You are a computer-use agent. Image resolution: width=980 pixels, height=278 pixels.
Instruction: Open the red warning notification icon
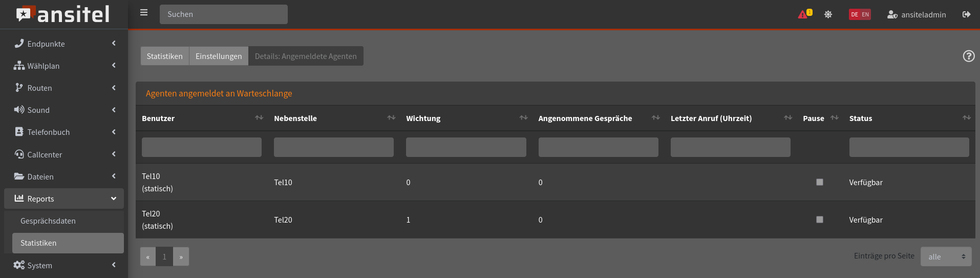[x=803, y=14]
